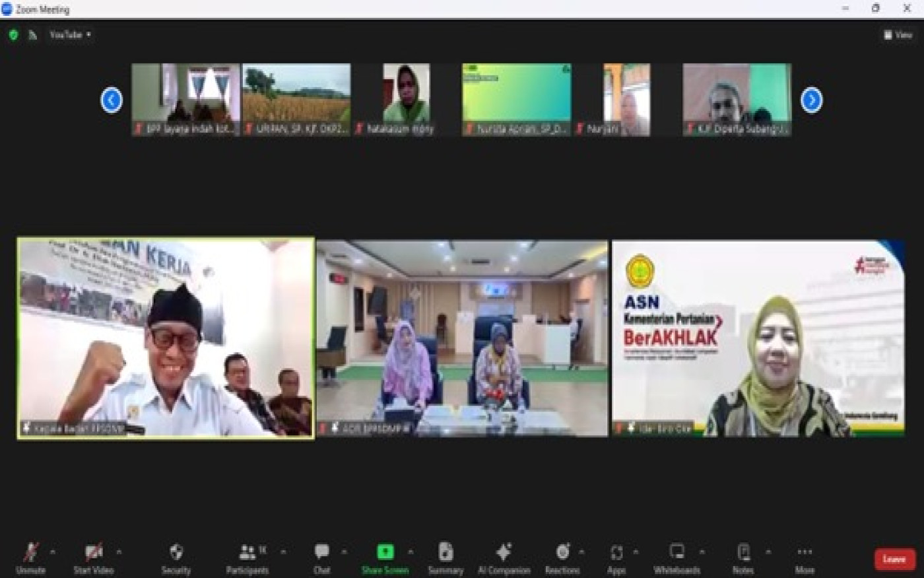Screen dimensions: 924x578
Task: Expand audio options arrow next to Unmute
Action: click(53, 552)
